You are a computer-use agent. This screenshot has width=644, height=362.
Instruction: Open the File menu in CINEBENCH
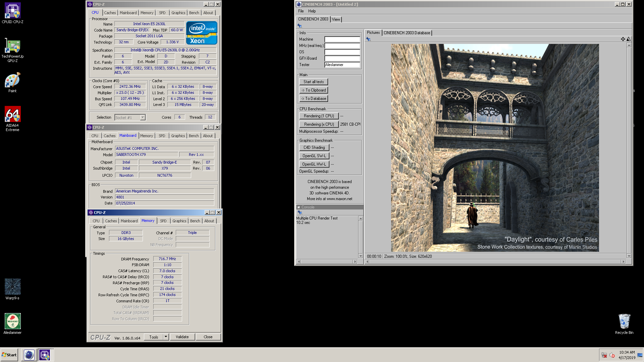[x=301, y=11]
